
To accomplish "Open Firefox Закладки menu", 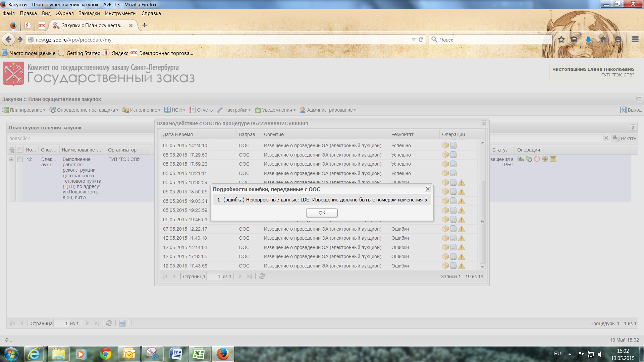I will 89,13.
